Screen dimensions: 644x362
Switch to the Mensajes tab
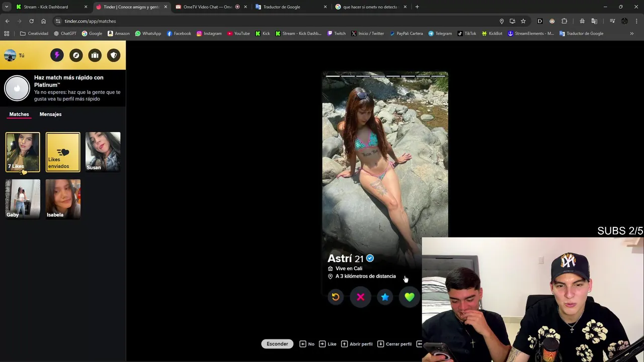click(50, 114)
